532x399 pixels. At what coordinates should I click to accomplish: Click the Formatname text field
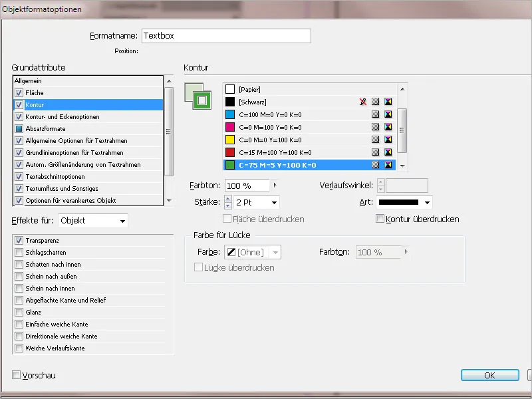pyautogui.click(x=226, y=36)
